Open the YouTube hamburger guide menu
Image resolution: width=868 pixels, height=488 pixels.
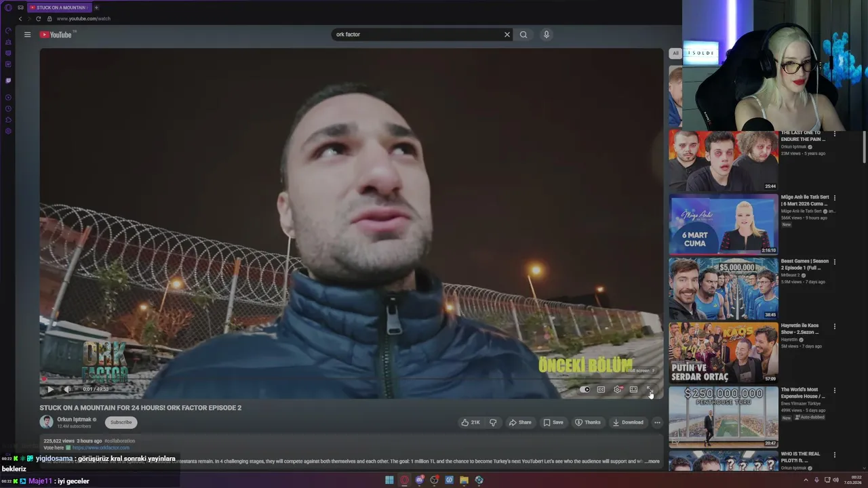point(27,35)
